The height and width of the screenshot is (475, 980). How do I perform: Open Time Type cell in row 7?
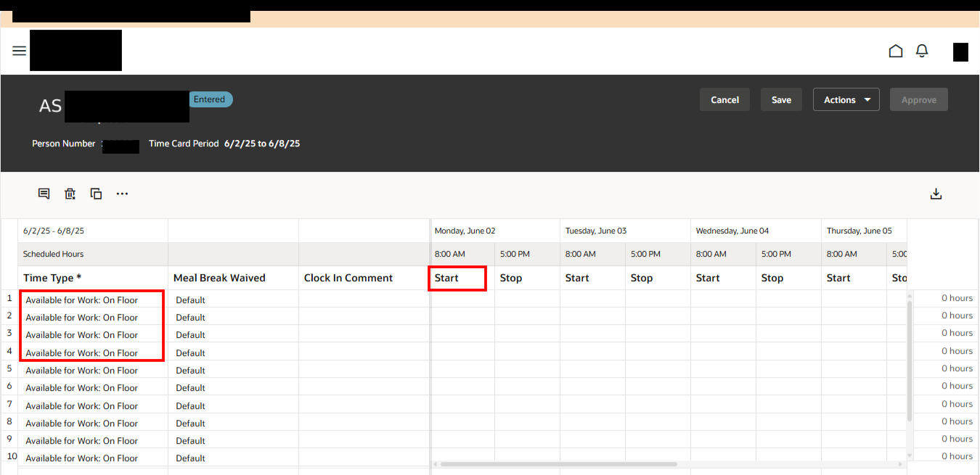pyautogui.click(x=93, y=405)
